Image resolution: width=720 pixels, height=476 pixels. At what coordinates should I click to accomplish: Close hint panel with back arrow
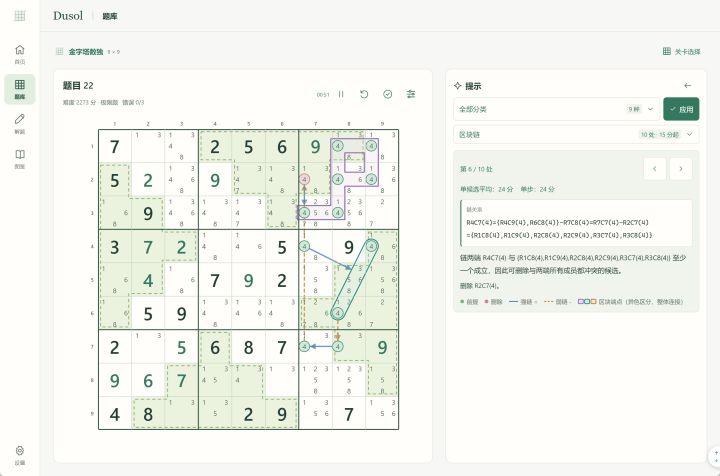click(687, 86)
